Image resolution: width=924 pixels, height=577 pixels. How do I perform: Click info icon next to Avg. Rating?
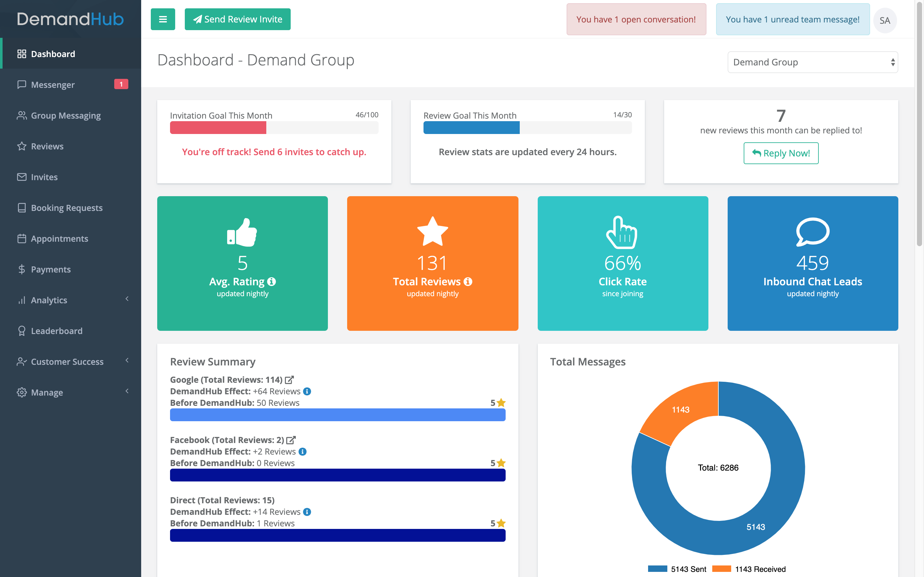[x=271, y=282]
